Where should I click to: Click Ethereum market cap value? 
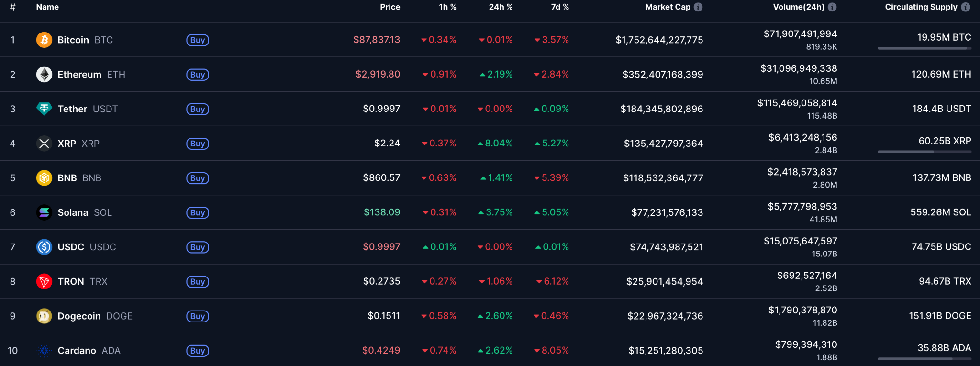click(662, 75)
